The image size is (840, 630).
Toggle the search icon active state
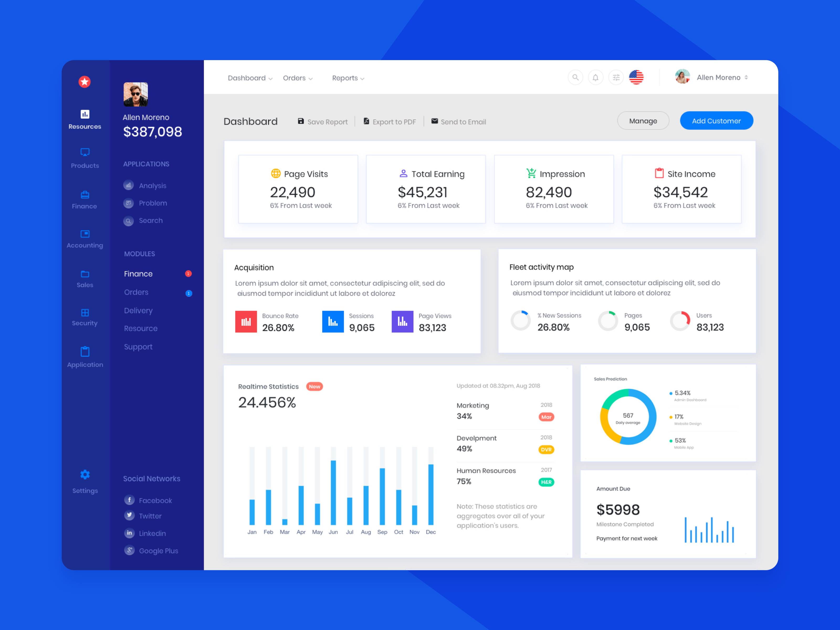point(575,78)
